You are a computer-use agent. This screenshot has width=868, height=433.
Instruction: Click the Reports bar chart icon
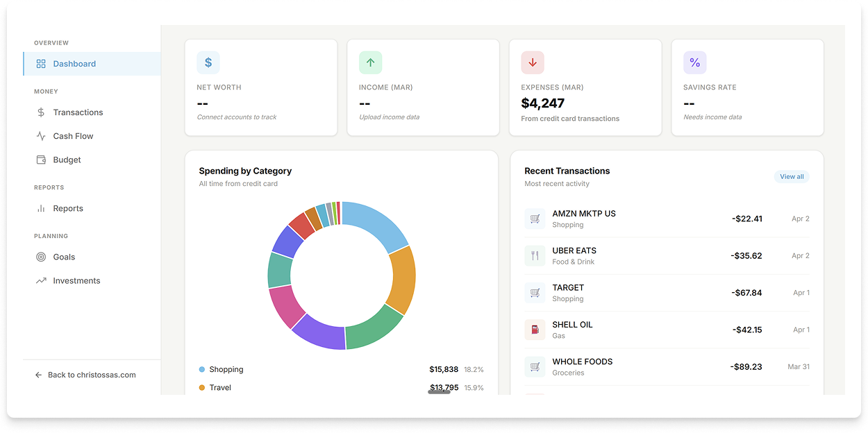coord(40,208)
